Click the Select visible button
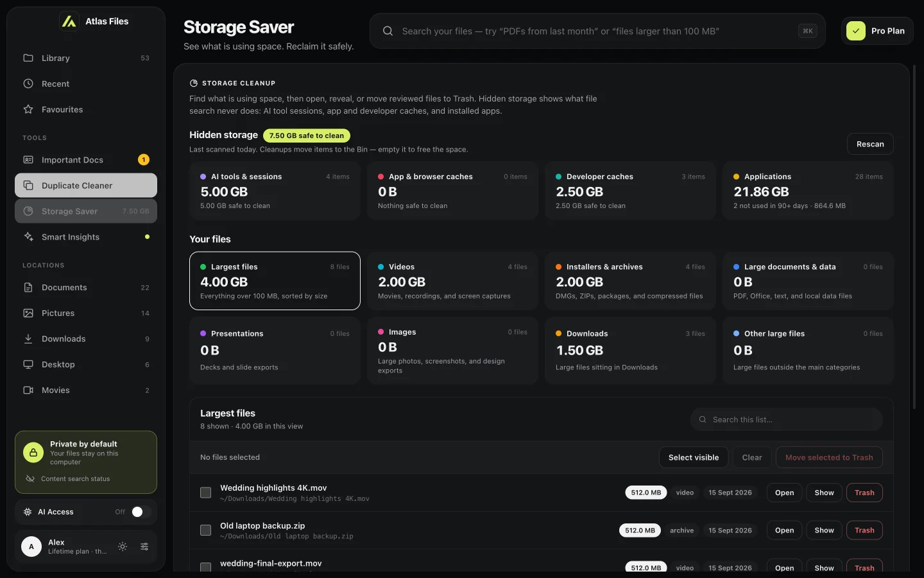The image size is (924, 578). pyautogui.click(x=694, y=457)
